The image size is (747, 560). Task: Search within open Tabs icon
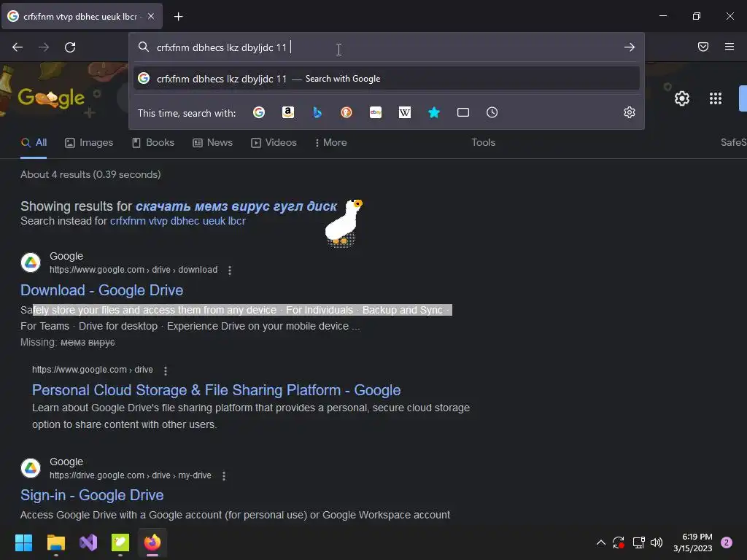click(x=463, y=112)
